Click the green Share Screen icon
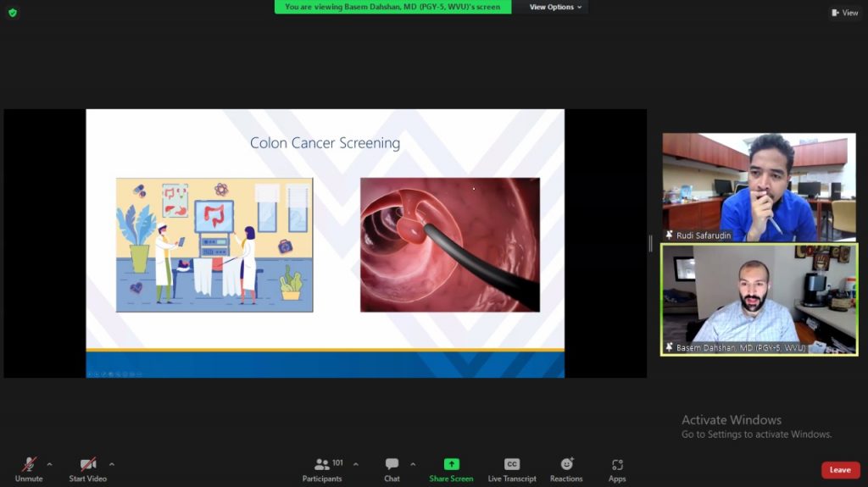This screenshot has height=487, width=868. click(x=451, y=464)
